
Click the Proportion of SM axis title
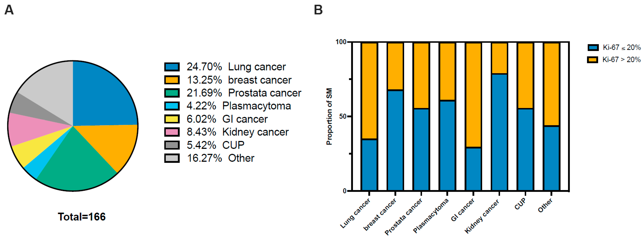329,116
